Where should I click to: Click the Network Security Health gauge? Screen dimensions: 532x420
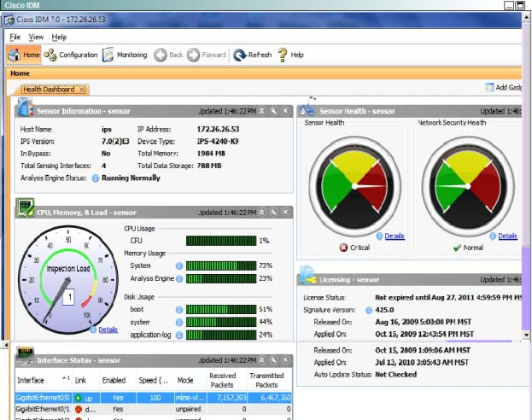[468, 186]
